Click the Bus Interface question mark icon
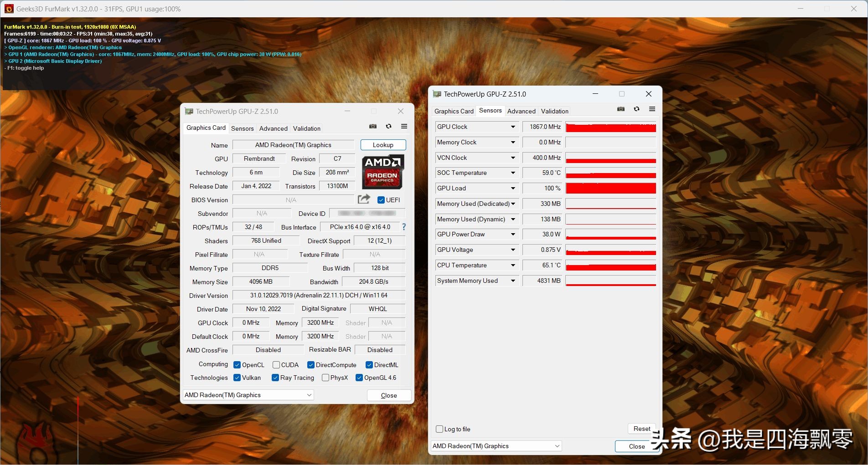The image size is (868, 465). 403,227
